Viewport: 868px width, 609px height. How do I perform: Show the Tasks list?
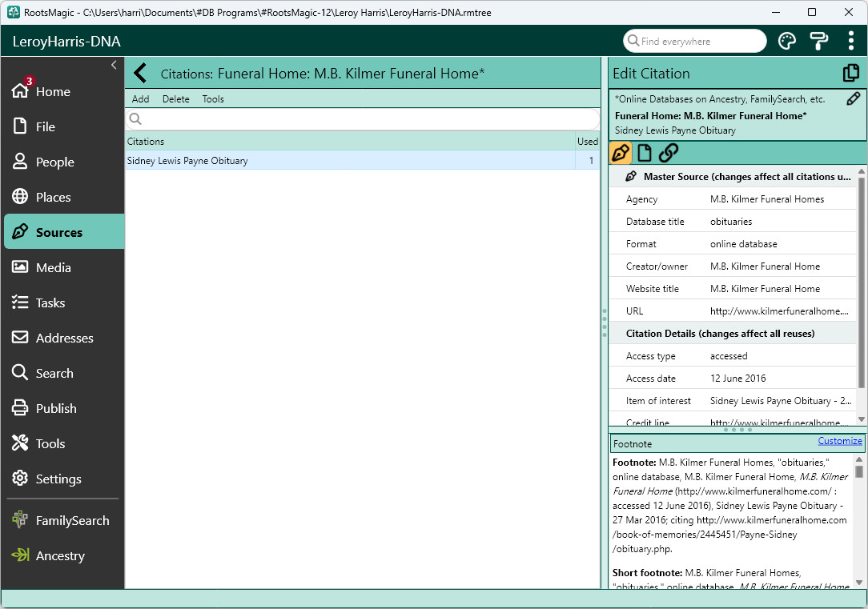(x=63, y=302)
